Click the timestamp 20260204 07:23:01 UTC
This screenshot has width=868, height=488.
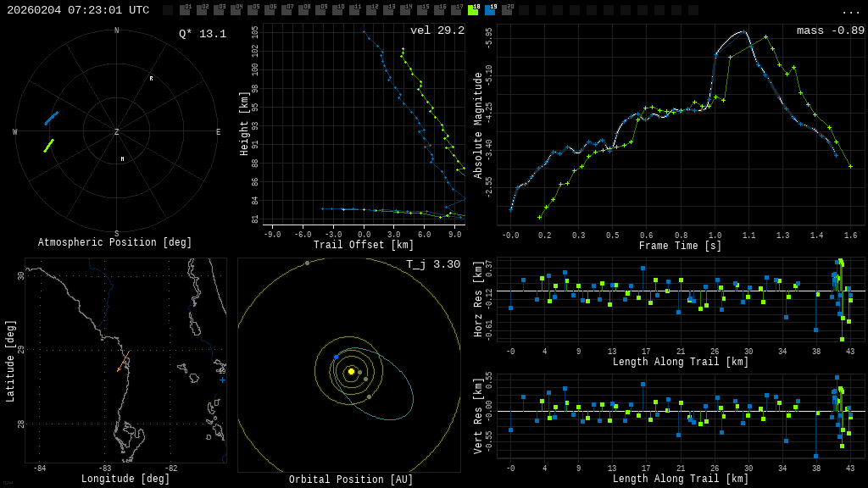click(78, 10)
